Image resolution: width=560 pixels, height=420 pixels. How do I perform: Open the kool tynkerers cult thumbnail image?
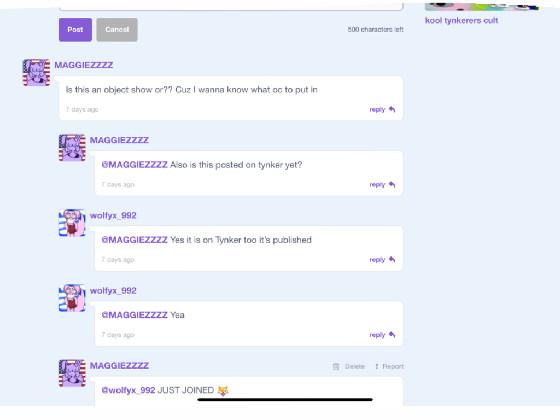click(482, 6)
